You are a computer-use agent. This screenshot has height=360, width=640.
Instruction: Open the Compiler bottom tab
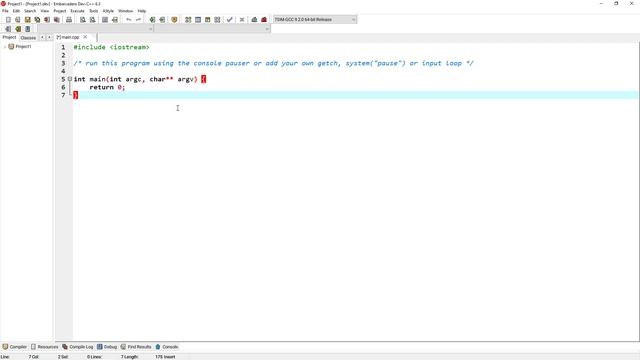[x=15, y=347]
